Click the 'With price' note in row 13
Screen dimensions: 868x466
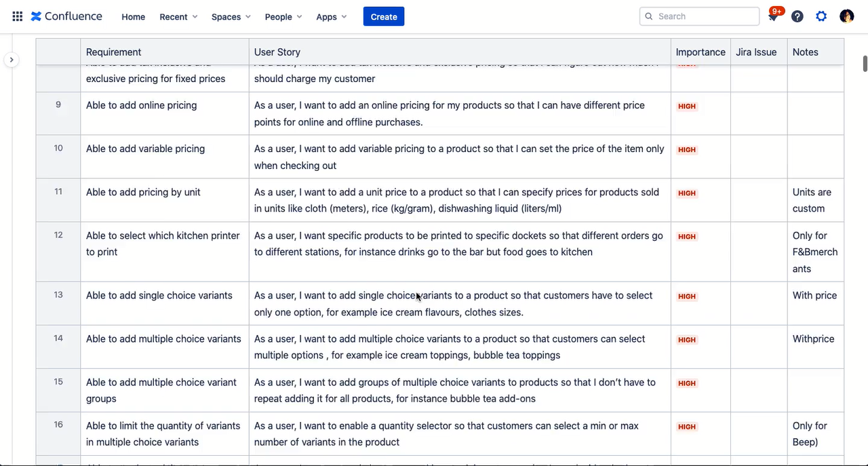coord(814,295)
